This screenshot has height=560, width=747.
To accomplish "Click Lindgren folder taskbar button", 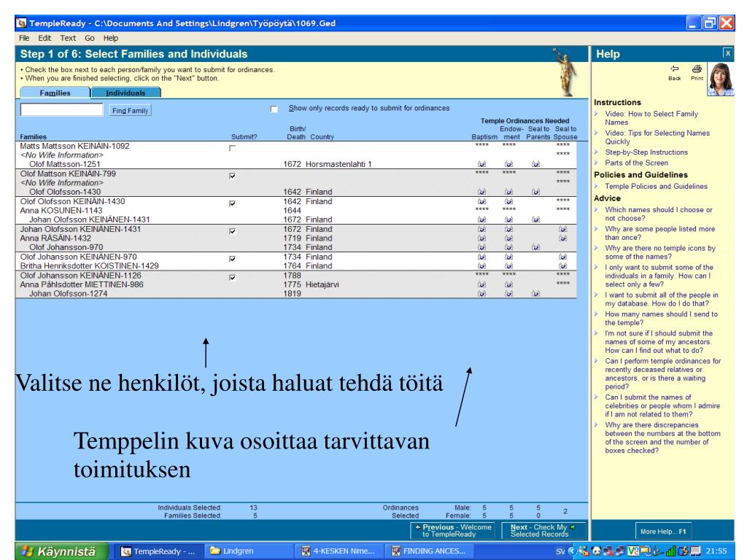I will point(247,551).
